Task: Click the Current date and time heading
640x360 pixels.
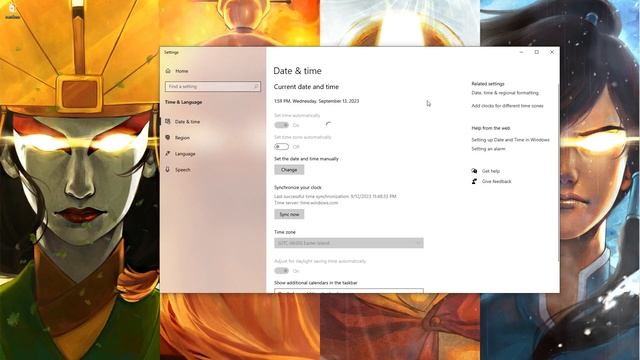Action: click(306, 87)
